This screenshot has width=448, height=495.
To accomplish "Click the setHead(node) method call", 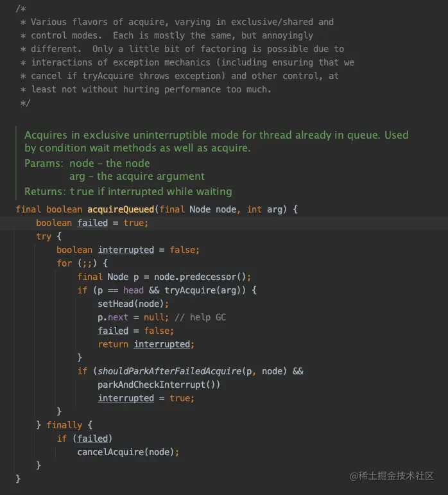I will tap(133, 304).
